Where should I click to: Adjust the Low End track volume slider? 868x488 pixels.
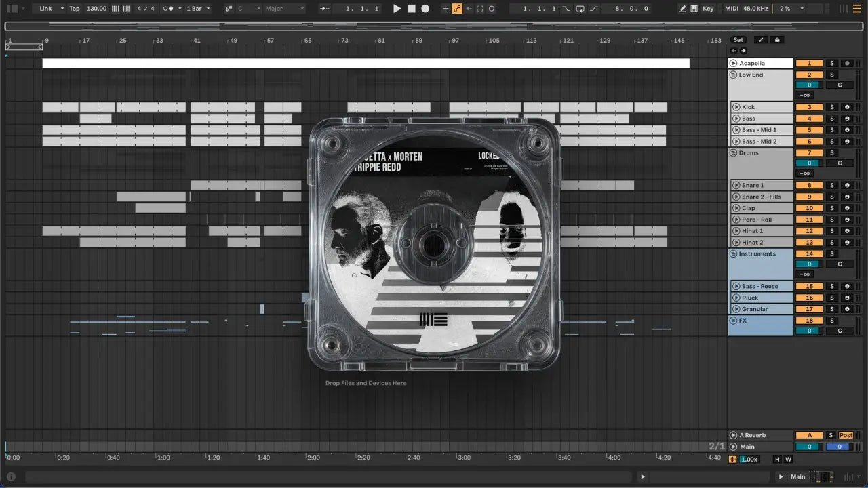[x=809, y=85]
